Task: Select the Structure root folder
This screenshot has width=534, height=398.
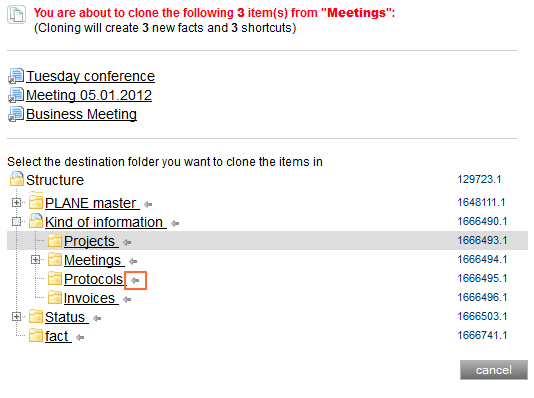Action: point(55,180)
